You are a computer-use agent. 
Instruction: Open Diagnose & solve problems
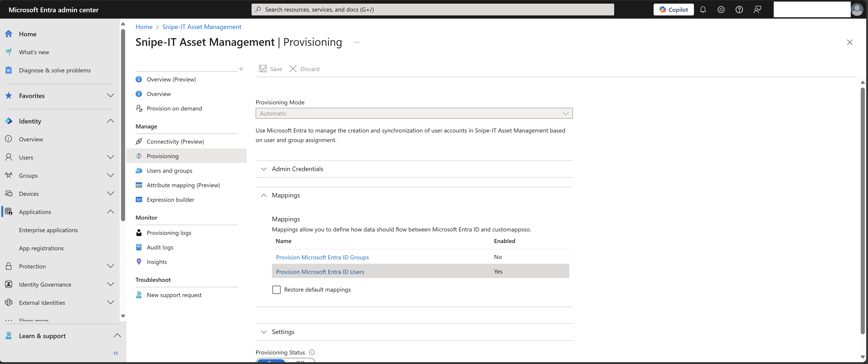(x=55, y=70)
